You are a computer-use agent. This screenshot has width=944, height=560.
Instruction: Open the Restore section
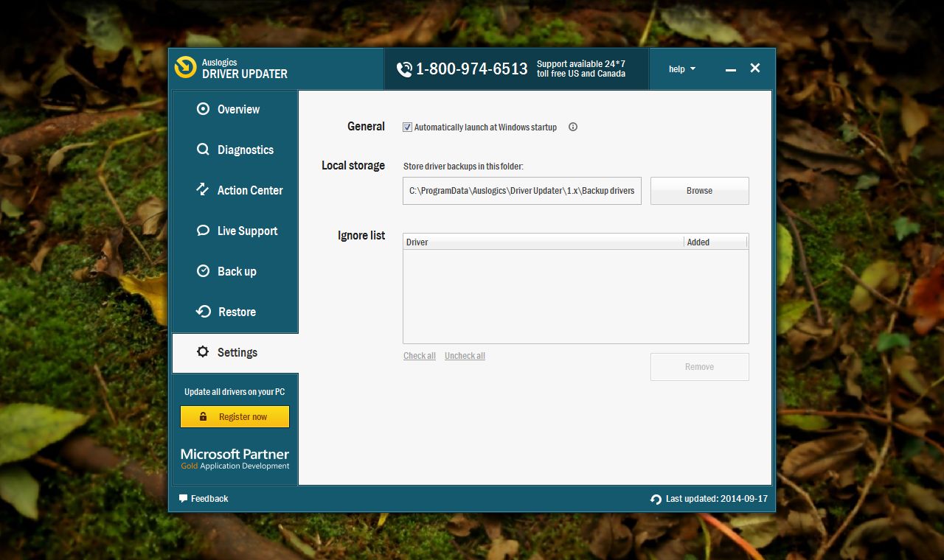click(235, 312)
